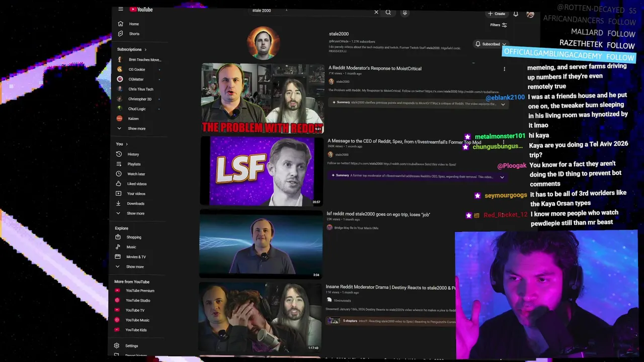
Task: Open 'A Reddit Moderator's Response to MoistCritical' title
Action: [375, 68]
